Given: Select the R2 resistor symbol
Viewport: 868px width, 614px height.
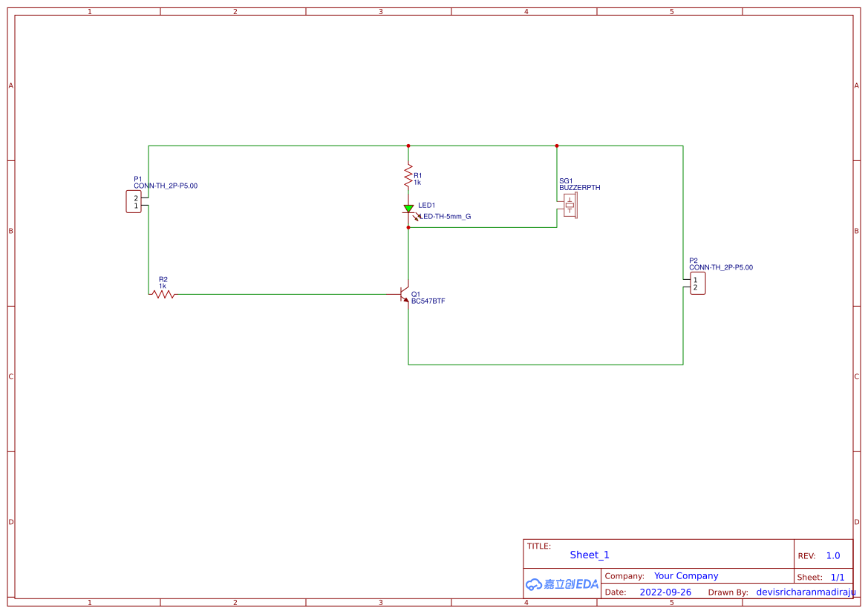Looking at the screenshot, I should 163,294.
